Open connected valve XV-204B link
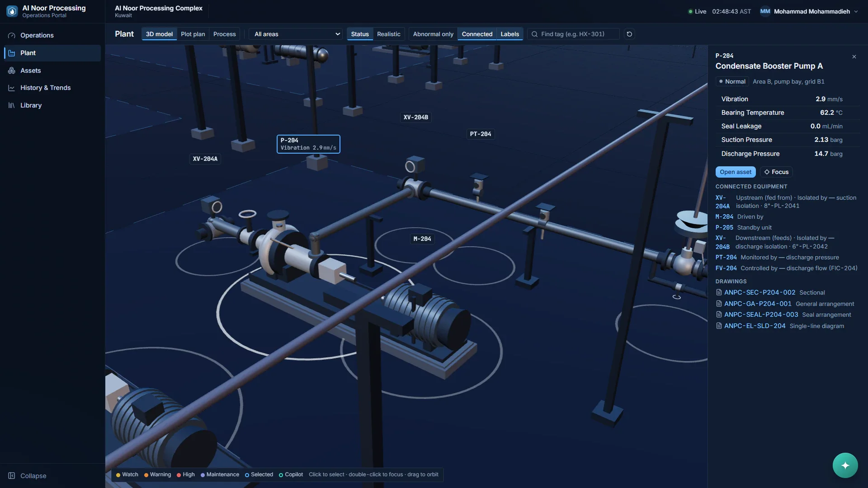Screen dimensions: 868x488 (x=722, y=242)
